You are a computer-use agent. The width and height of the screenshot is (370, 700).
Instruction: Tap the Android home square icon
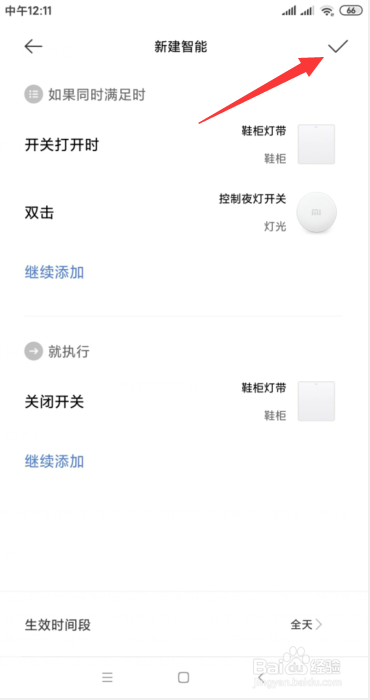tap(183, 678)
